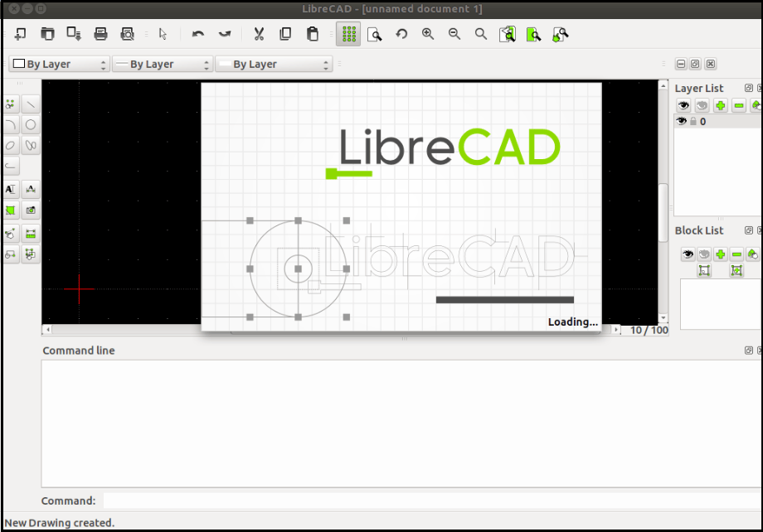Remove the layer with minus
Viewport: 763px width, 532px height.
click(x=739, y=105)
